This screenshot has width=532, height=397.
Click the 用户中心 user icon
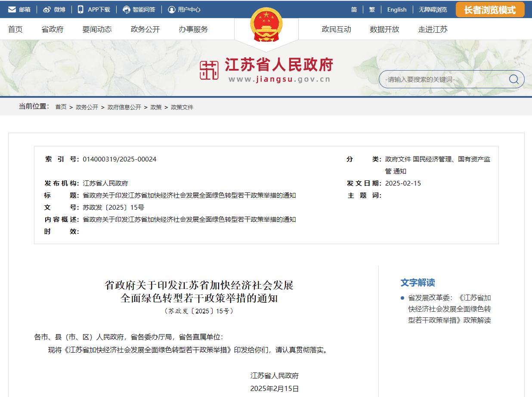pyautogui.click(x=172, y=9)
